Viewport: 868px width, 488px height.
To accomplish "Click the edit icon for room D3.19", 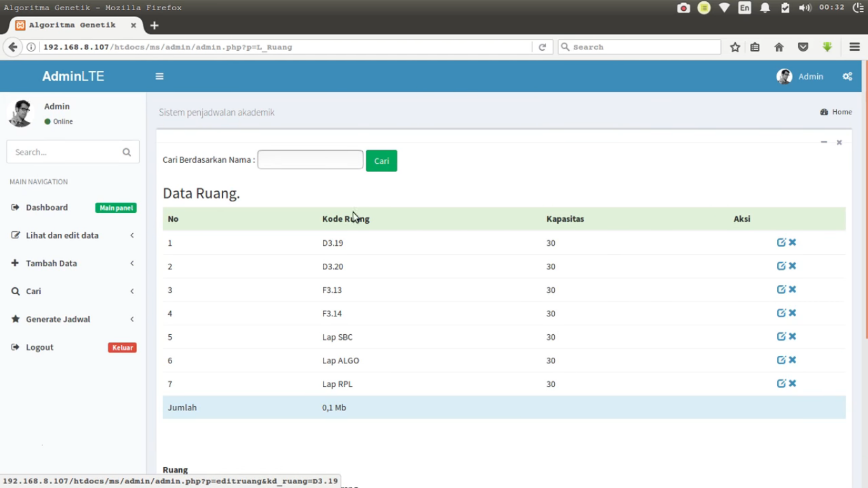I will point(781,242).
